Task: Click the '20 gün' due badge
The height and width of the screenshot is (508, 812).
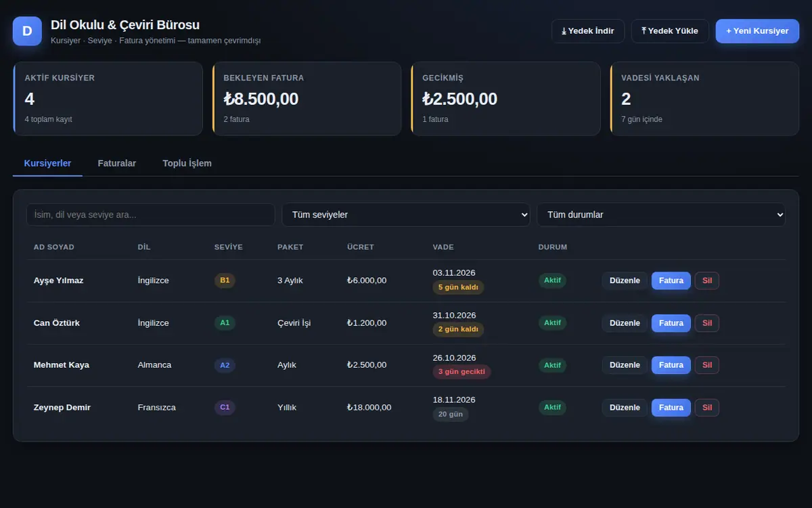Action: (x=451, y=415)
